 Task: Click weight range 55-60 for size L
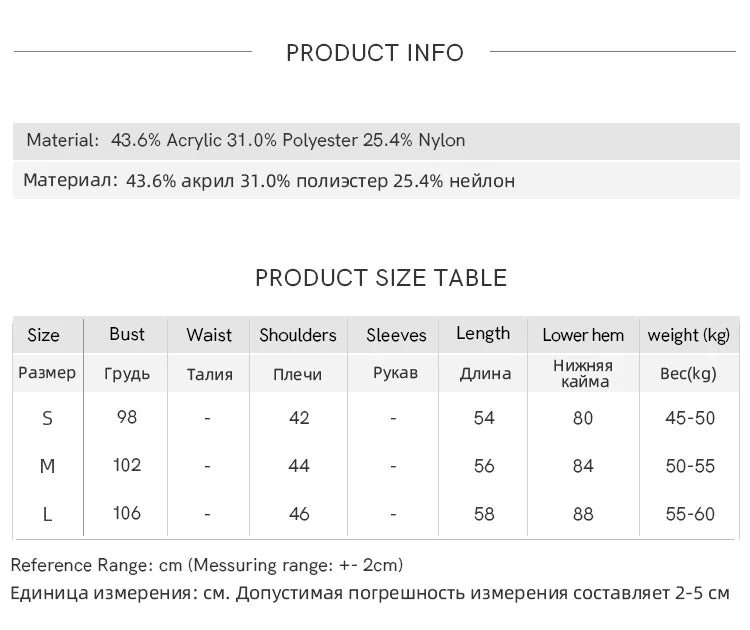coord(690,514)
